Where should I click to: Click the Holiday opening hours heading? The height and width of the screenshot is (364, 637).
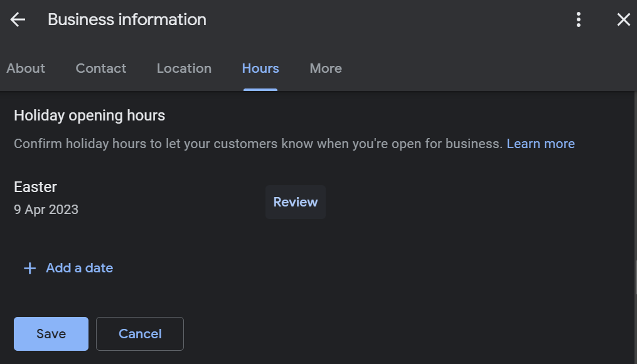(89, 115)
